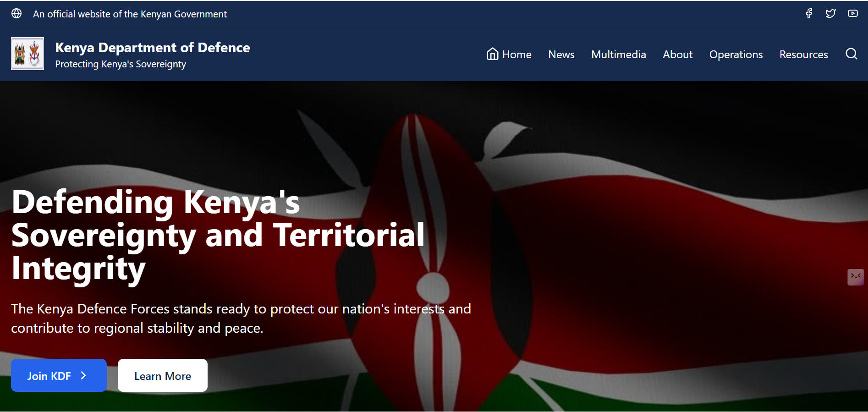Screen dimensions: 868x412
Task: Click the "Protecting Kenya's Sovereignty" tagline
Action: pos(121,64)
